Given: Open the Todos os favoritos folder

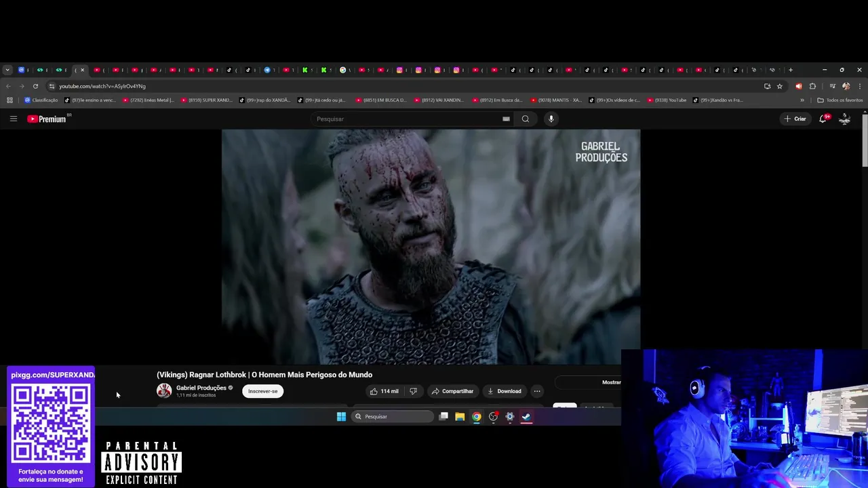Looking at the screenshot, I should point(840,100).
